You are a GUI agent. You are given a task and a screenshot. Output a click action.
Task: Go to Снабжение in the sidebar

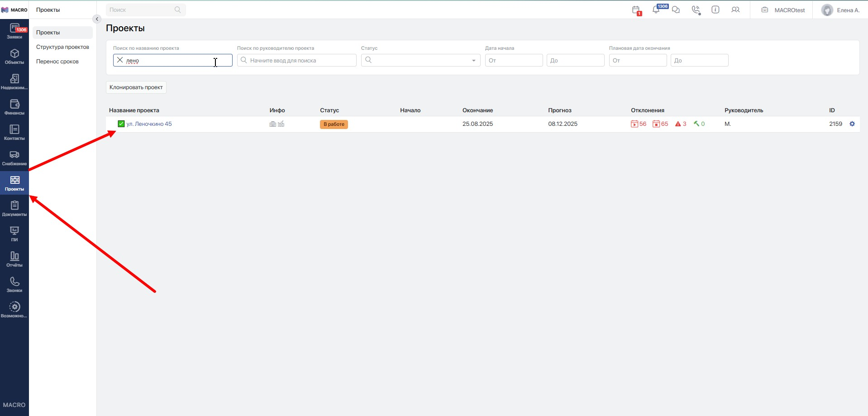(14, 158)
